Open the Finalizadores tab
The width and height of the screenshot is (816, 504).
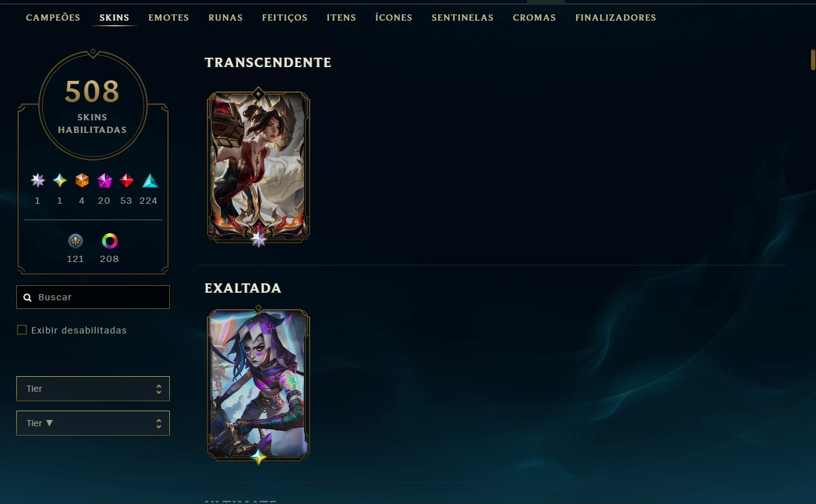point(615,18)
